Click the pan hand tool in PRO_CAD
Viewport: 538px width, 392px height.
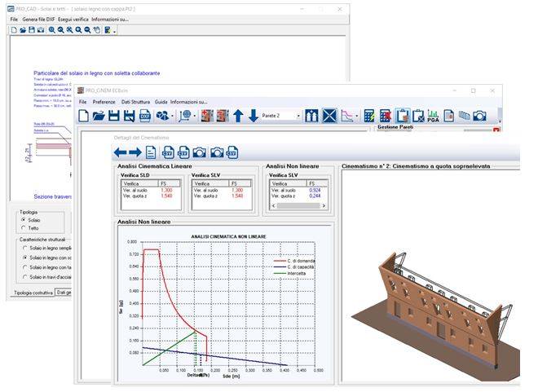(x=97, y=30)
